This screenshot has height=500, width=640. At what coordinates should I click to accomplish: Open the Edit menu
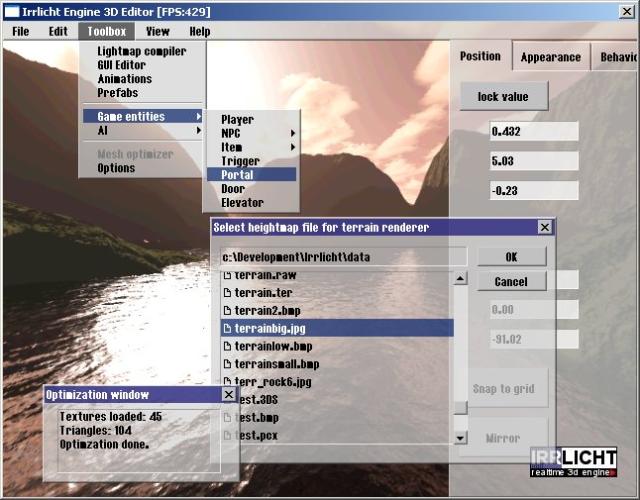point(58,31)
